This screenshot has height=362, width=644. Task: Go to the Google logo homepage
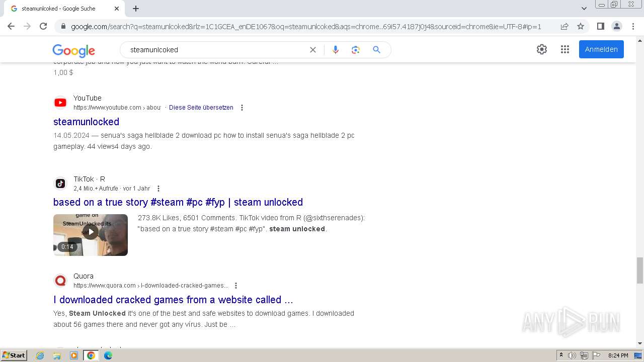coord(73,50)
